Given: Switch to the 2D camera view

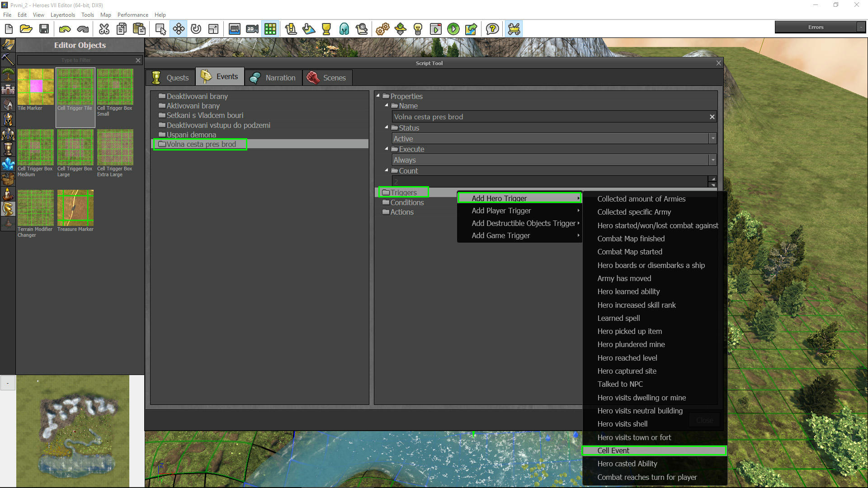Looking at the screenshot, I should point(252,29).
